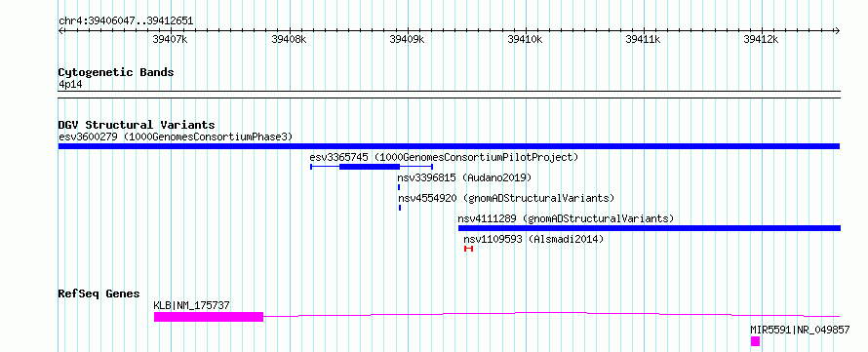Click the RefSeq Genes track title
Screen dimensions: 868x352
pyautogui.click(x=99, y=293)
